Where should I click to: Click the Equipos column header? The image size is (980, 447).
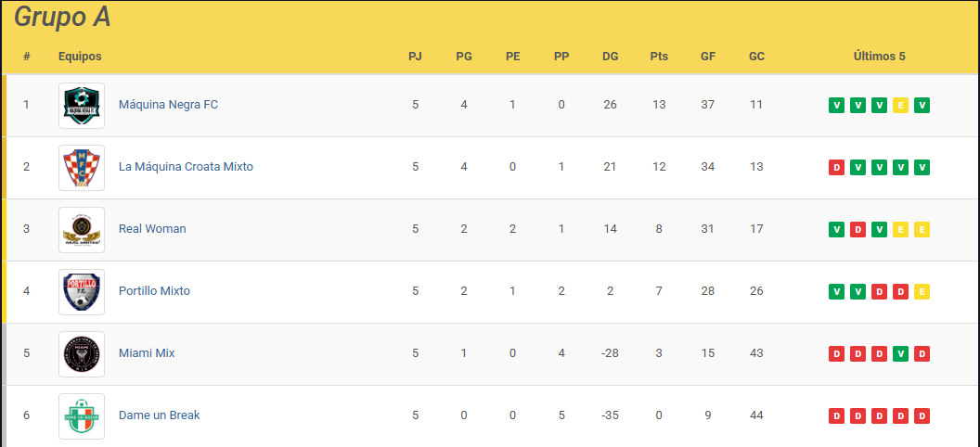click(x=80, y=57)
